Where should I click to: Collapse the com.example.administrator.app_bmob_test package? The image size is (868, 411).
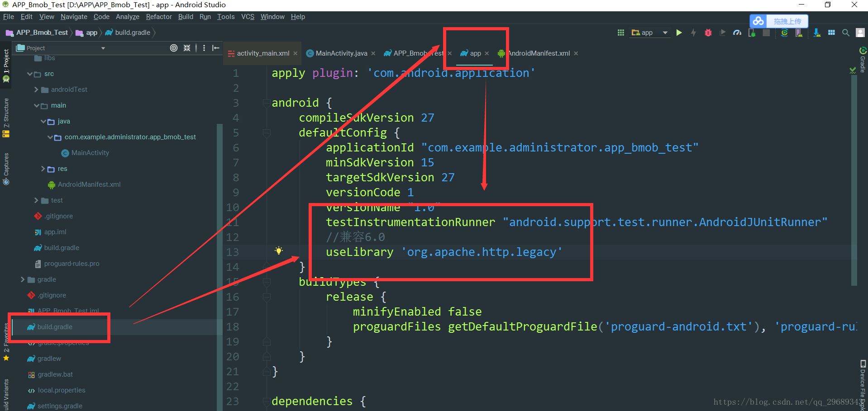click(50, 137)
